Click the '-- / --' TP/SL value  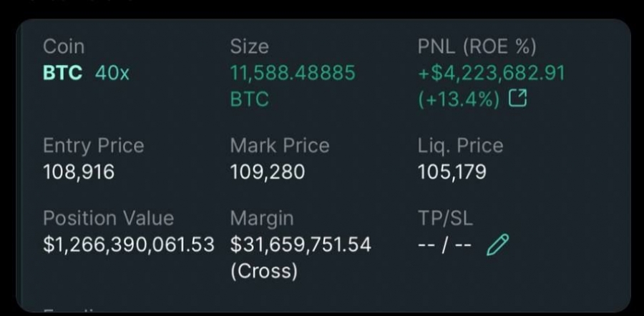[x=444, y=245]
